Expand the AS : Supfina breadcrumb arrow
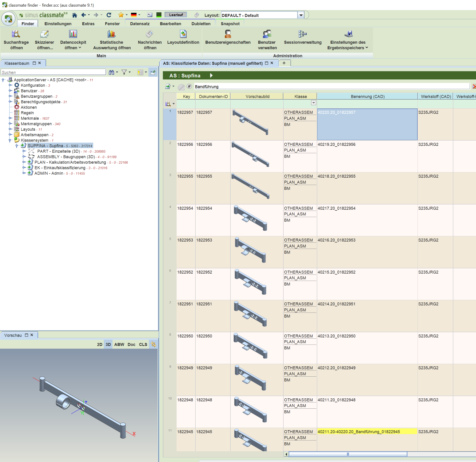Viewport: 476px width, 462px height. click(x=211, y=76)
